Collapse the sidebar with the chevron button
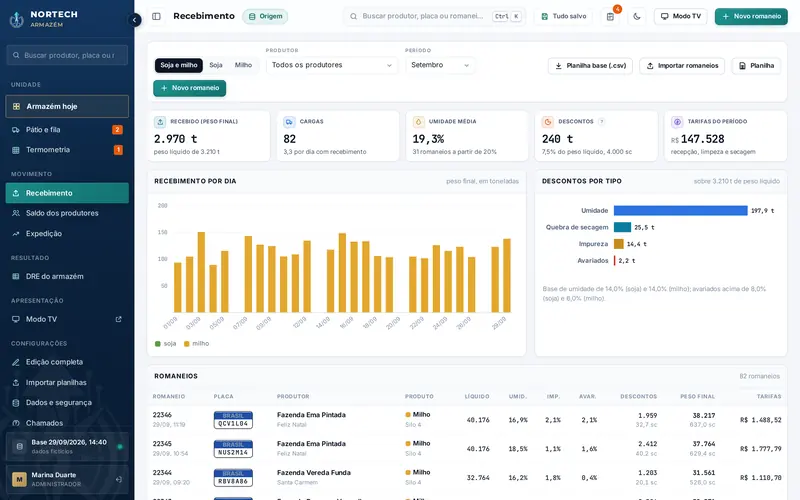 click(134, 20)
